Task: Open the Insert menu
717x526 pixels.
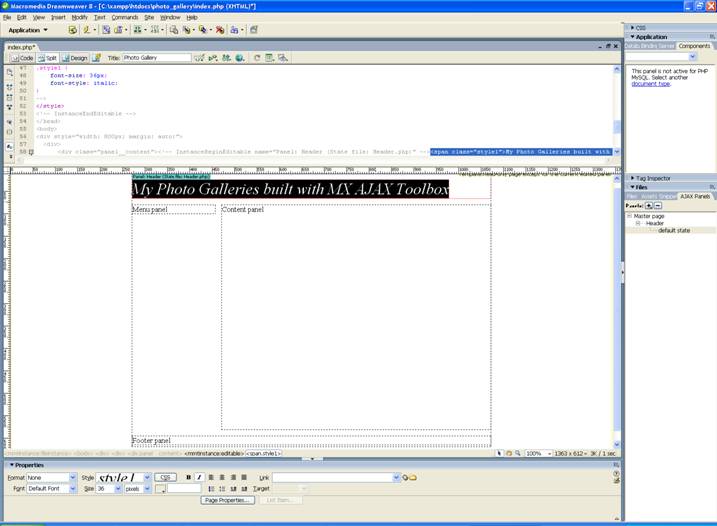Action: pos(58,17)
